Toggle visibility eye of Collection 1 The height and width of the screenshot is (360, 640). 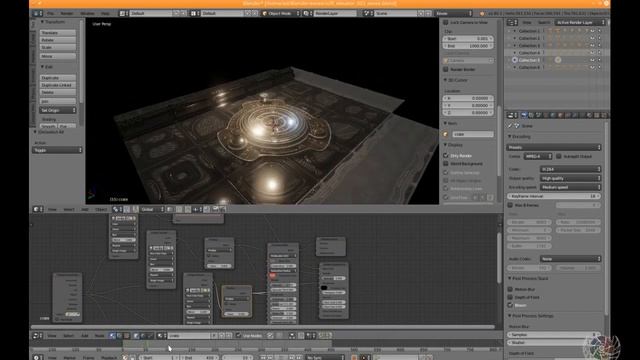click(x=592, y=31)
